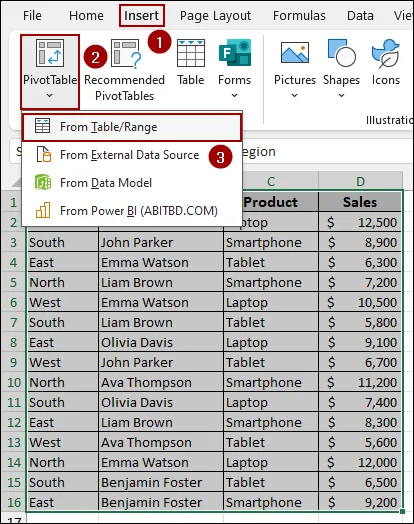The height and width of the screenshot is (524, 414).
Task: Click the Power BI chart icon
Action: [43, 210]
